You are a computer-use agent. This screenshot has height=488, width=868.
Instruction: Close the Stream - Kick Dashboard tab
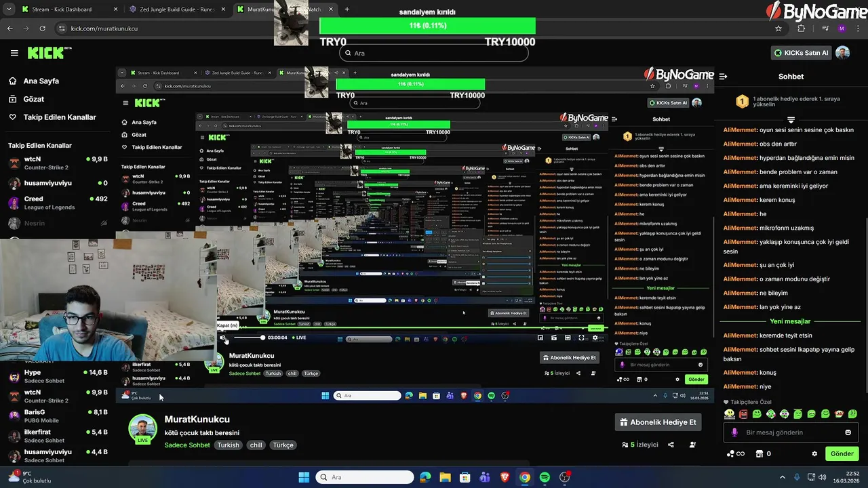click(115, 9)
